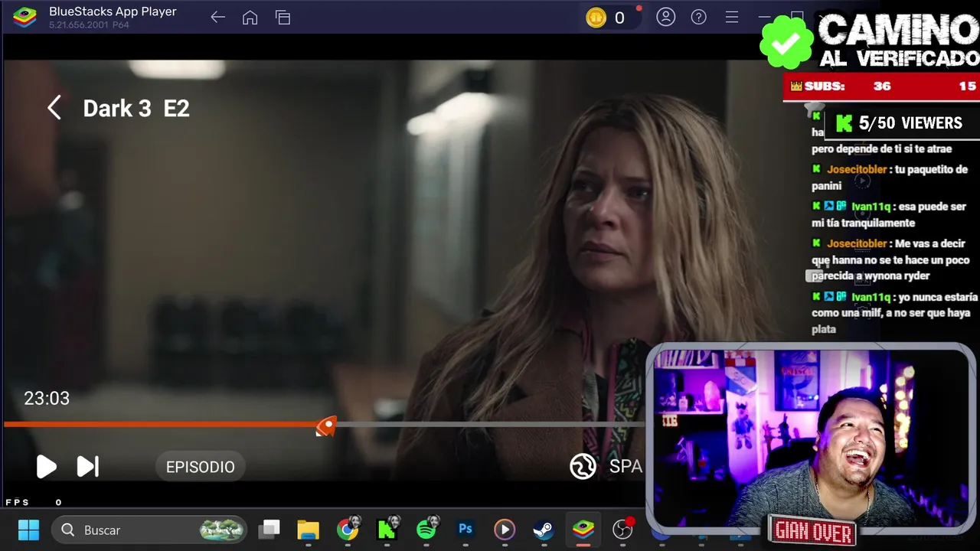
Task: Open Spotify from the taskbar
Action: tap(427, 530)
